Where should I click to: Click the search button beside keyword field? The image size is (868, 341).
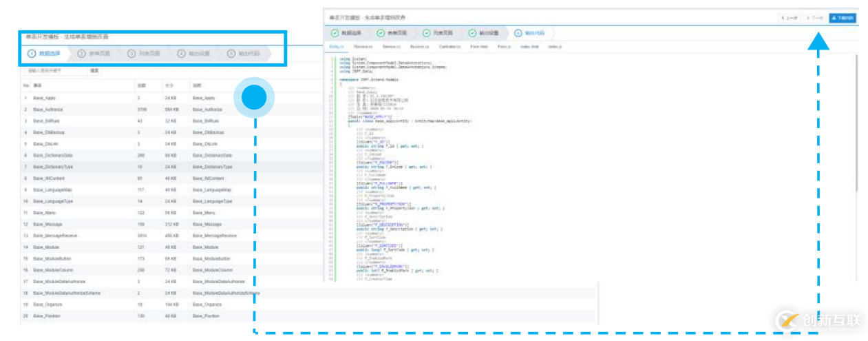tap(94, 70)
